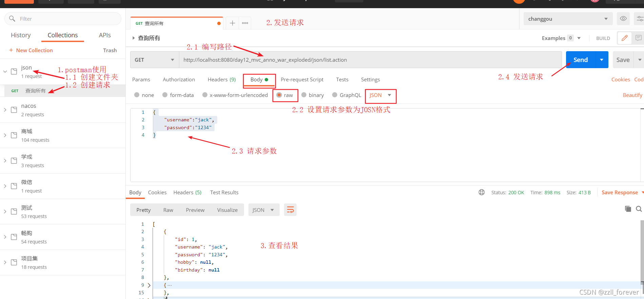Click the 商城 collection folder icon
Image resolution: width=644 pixels, height=299 pixels.
click(14, 135)
